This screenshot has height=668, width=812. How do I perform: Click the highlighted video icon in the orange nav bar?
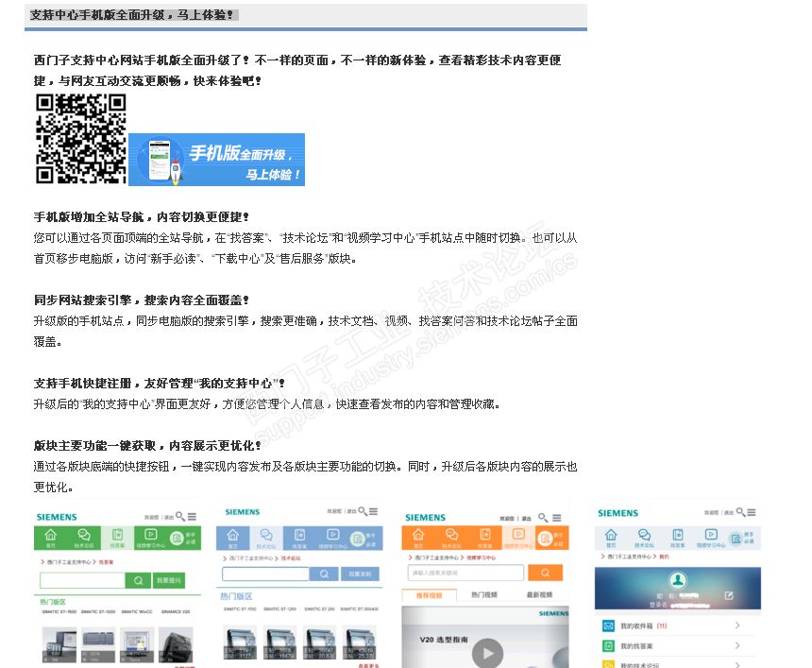tap(518, 534)
